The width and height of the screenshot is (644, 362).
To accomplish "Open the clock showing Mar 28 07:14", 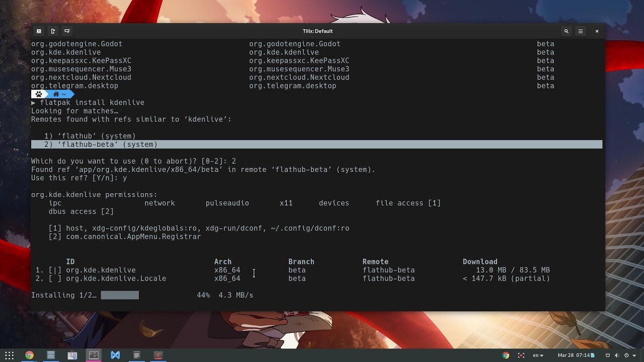I will [574, 355].
